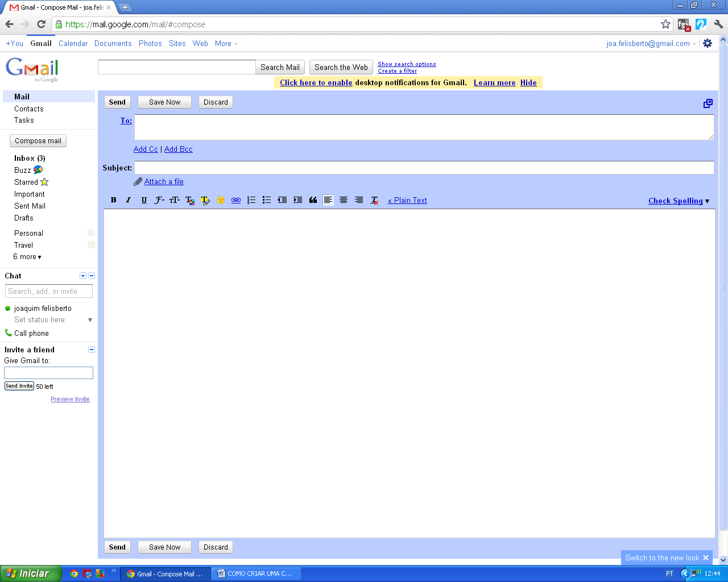Open Web from the top bar
Screen dimensions: 728x582
click(200, 43)
